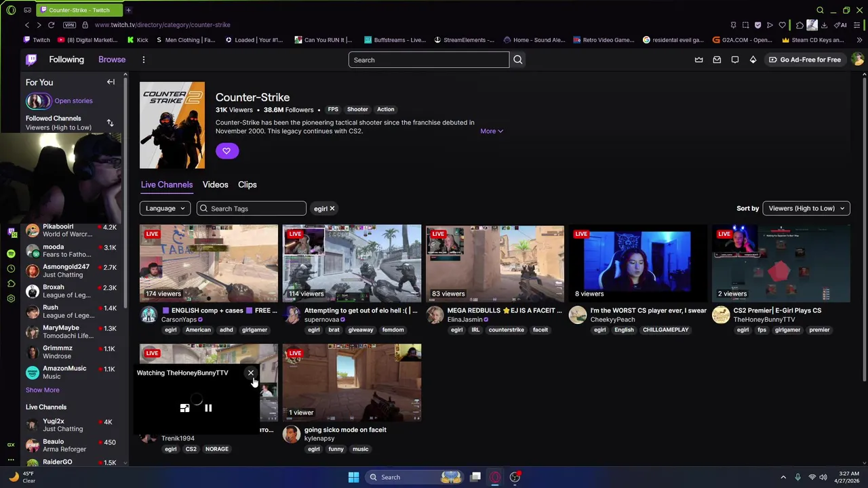Switch to Videos tab
This screenshot has width=868, height=488.
[x=215, y=184]
